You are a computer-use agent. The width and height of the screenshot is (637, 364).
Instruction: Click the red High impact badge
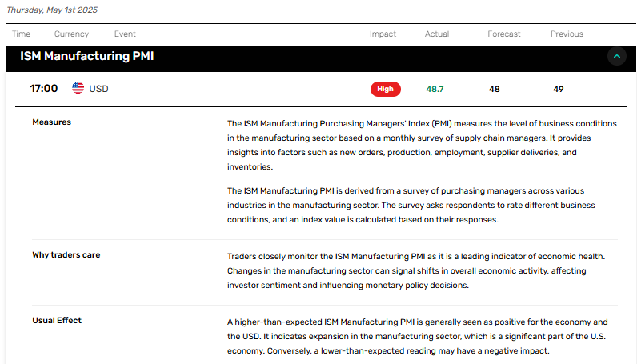coord(385,89)
